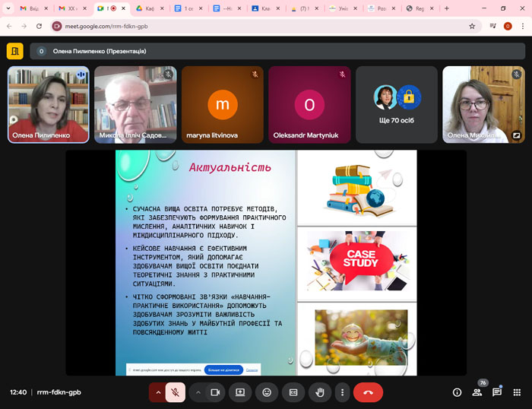Open more options three-dot menu
Viewport: 532px width, 409px height.
point(343,392)
